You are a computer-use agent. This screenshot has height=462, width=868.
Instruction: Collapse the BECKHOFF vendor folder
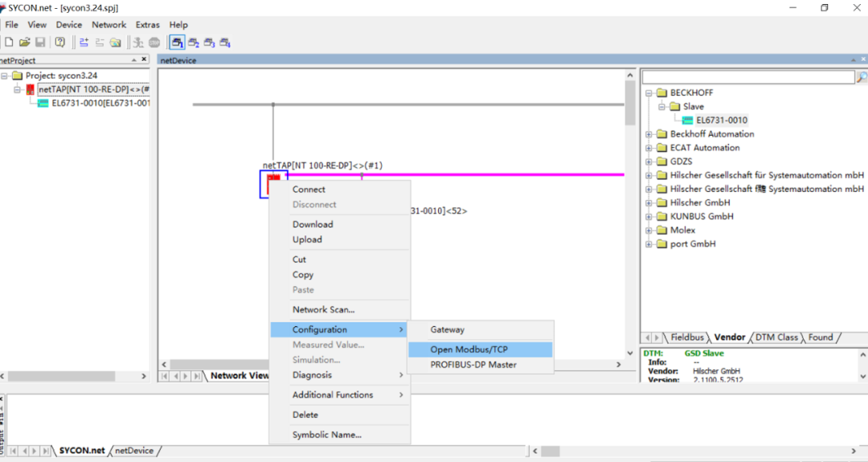(649, 92)
